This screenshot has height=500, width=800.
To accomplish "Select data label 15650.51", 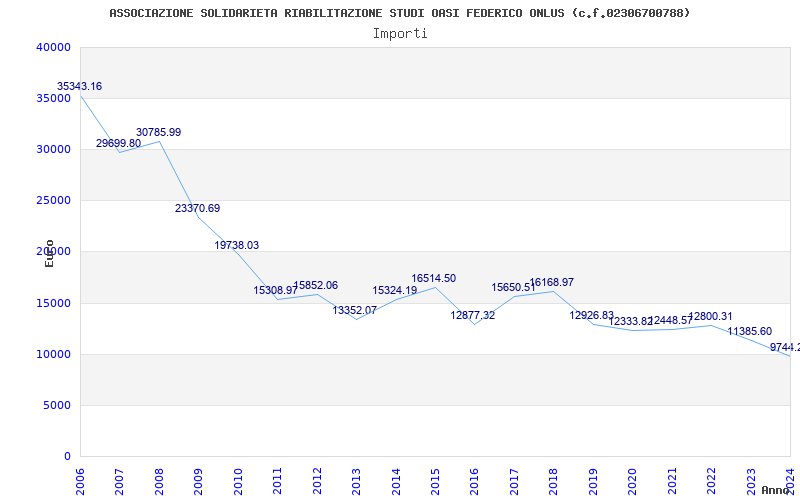I will 513,287.
